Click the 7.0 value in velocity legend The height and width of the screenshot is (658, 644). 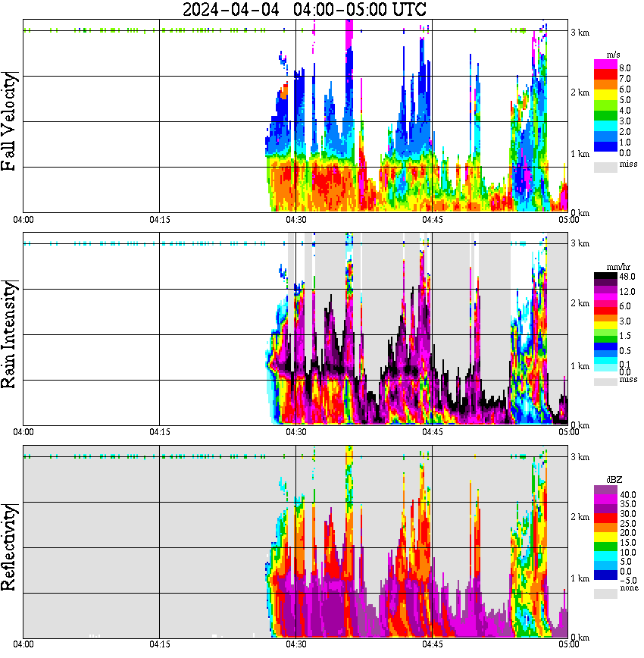(625, 79)
